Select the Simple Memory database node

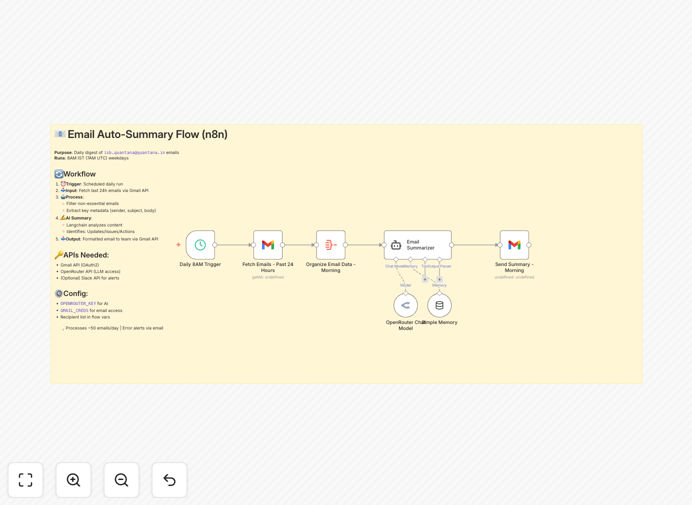(440, 305)
